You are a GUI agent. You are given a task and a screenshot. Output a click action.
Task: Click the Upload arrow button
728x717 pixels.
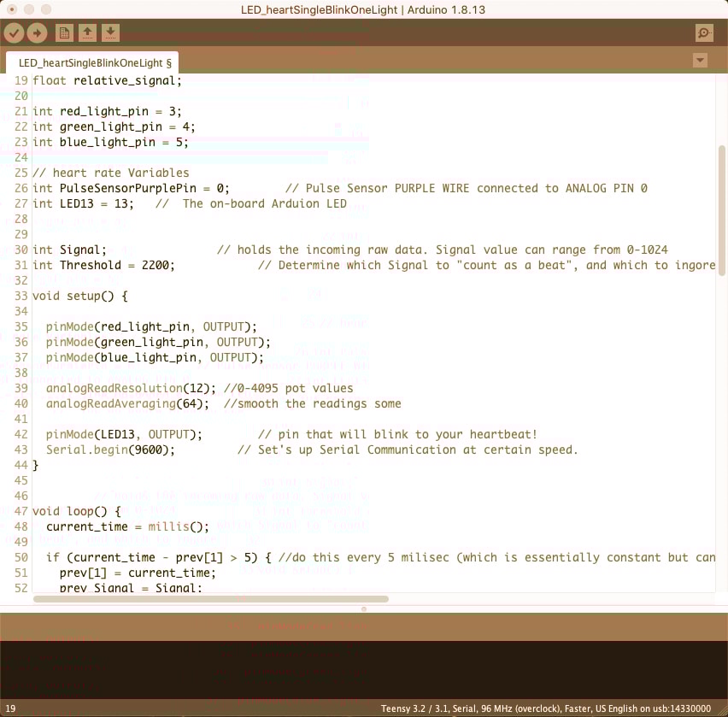tap(37, 33)
